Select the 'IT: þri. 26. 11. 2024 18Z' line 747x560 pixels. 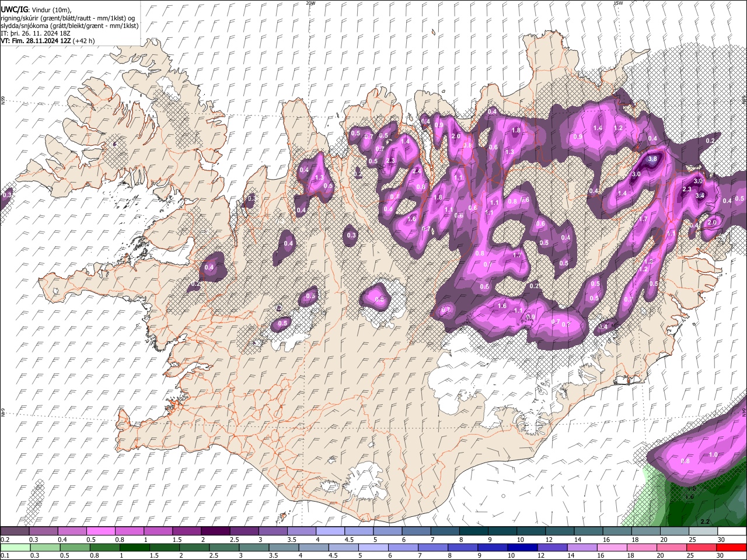36,33
